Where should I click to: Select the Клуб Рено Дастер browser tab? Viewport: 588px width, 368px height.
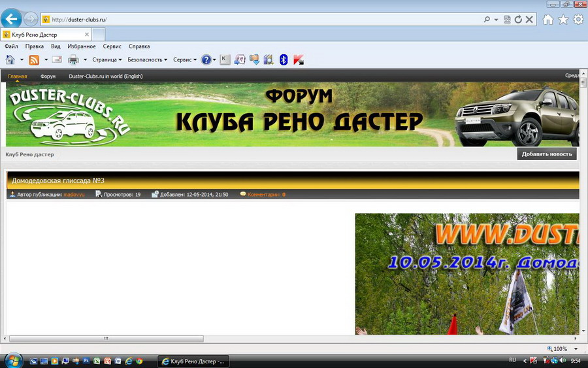point(44,34)
